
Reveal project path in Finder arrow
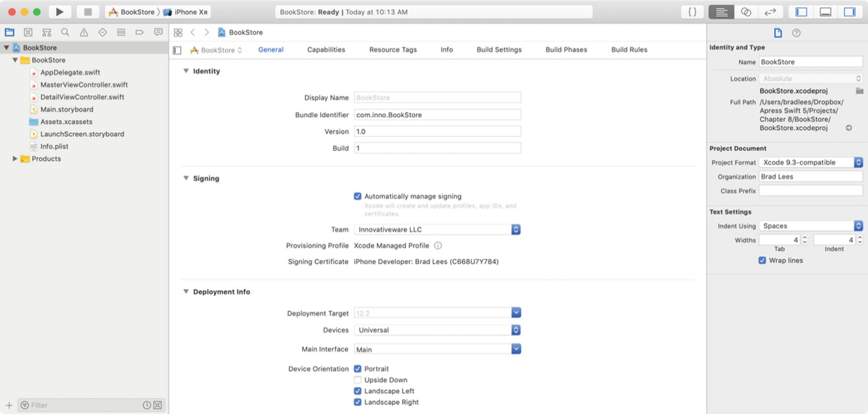849,128
